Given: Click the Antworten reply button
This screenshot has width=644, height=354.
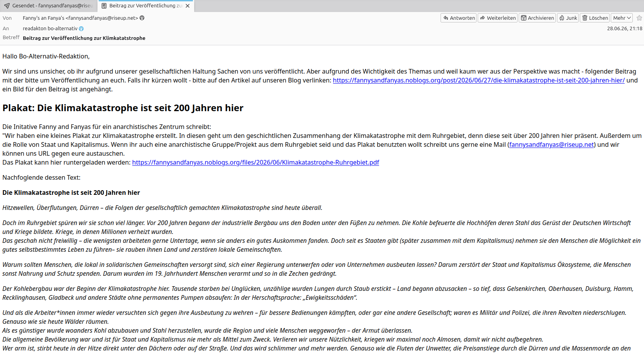Looking at the screenshot, I should (459, 18).
